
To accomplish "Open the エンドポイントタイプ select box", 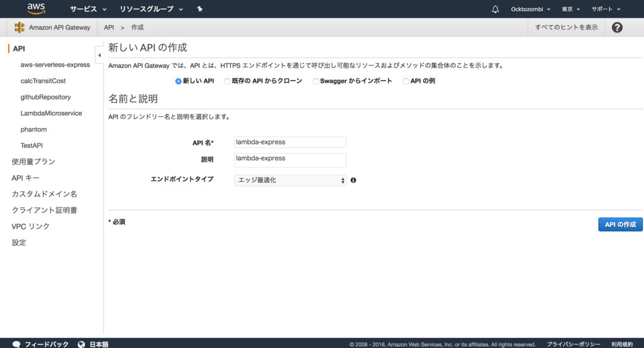I will pos(290,180).
